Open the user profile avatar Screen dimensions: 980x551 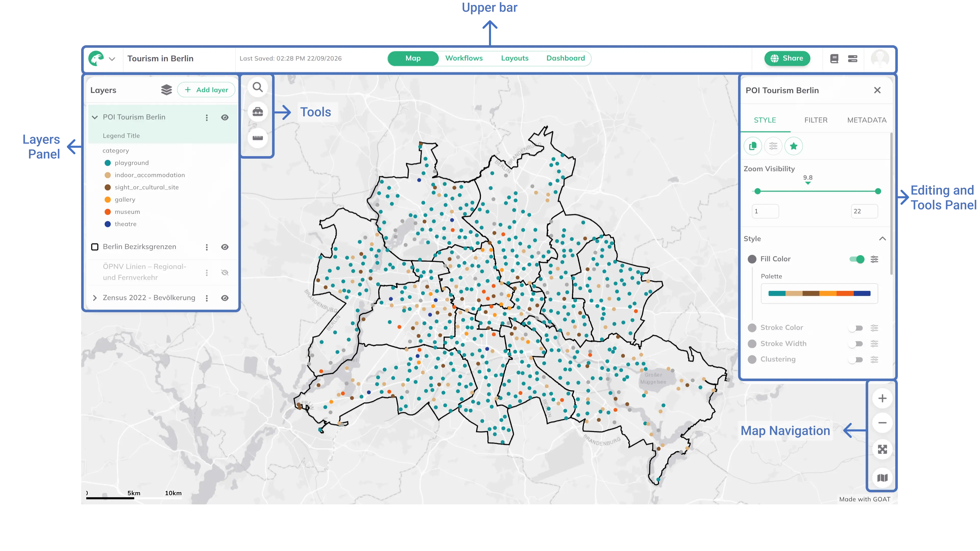click(x=880, y=59)
